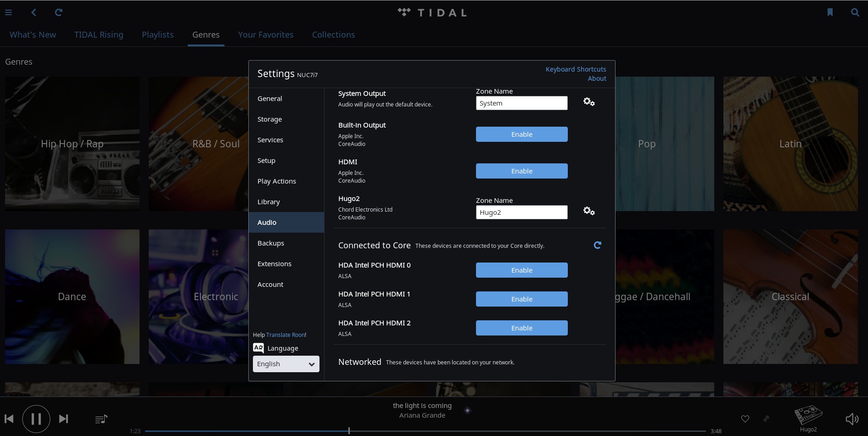
Task: Open the hamburger navigation menu
Action: (8, 12)
